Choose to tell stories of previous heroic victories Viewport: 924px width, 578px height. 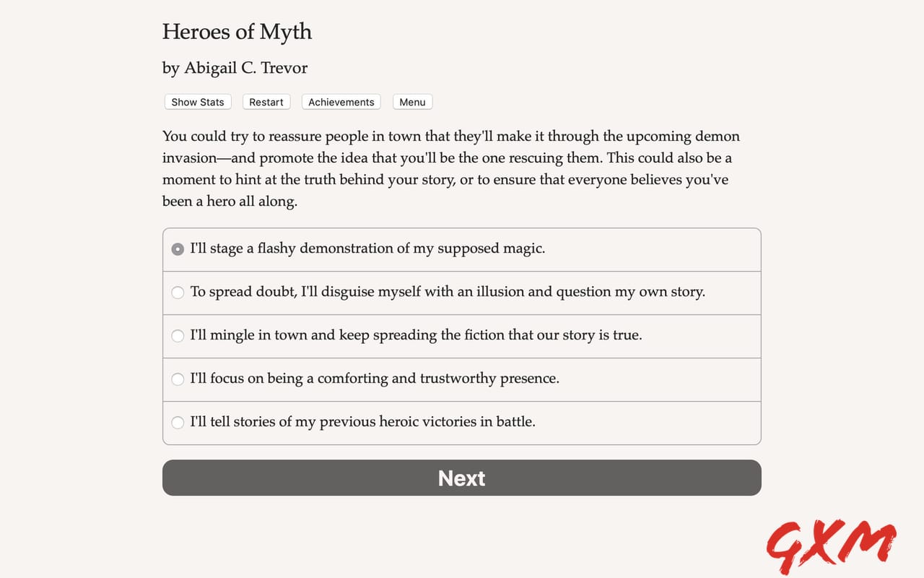(x=362, y=422)
